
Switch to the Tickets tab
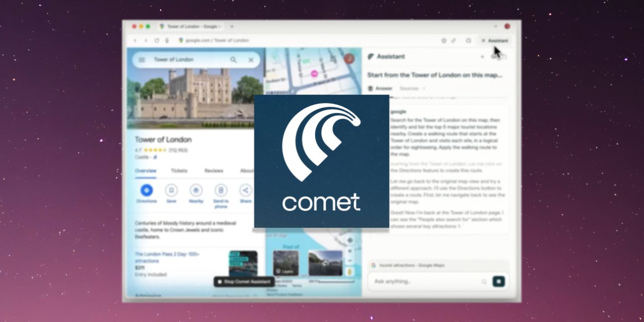click(x=179, y=171)
